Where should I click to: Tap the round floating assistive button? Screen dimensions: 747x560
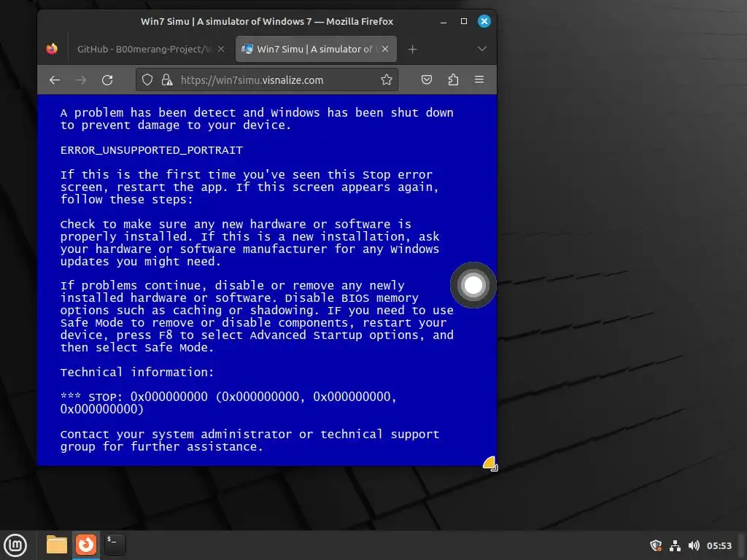pos(473,285)
